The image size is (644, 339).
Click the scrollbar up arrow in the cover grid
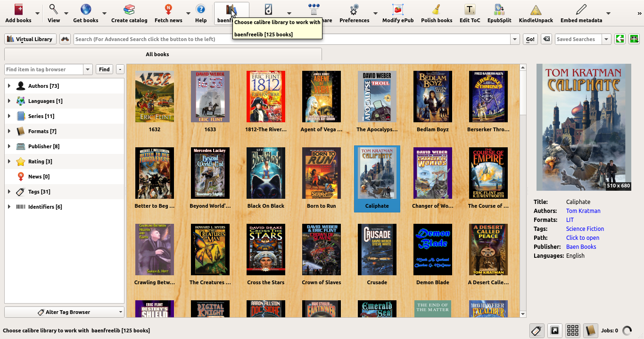tap(523, 68)
